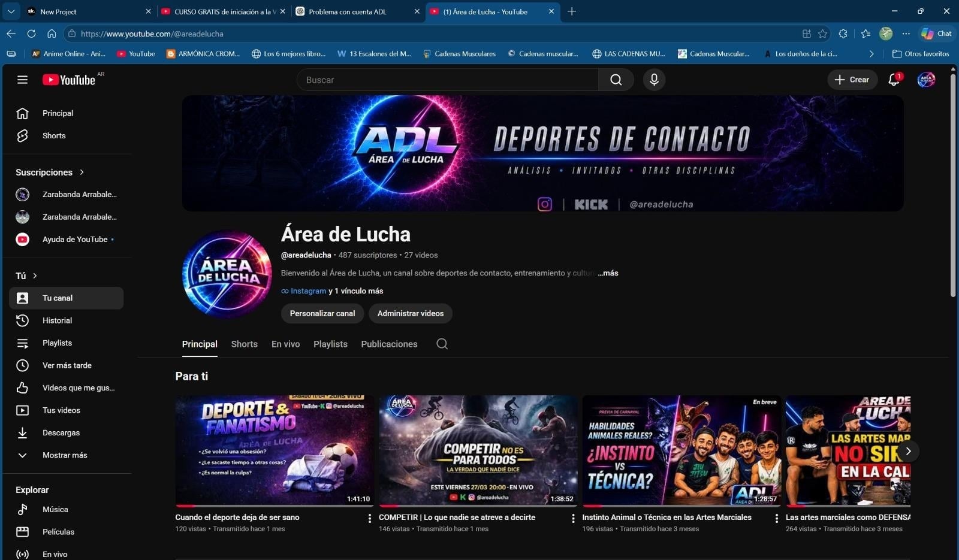Select the channel Playlists tab
This screenshot has height=560, width=959.
click(330, 344)
